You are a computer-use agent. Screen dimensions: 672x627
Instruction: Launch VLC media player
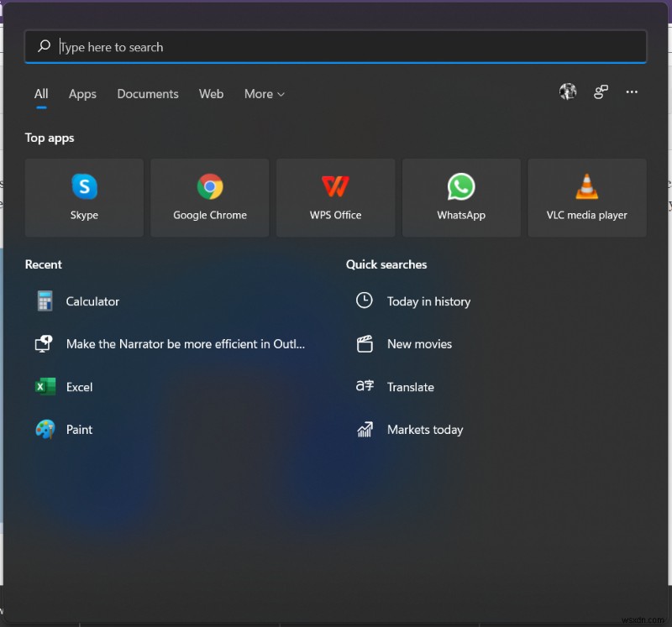point(586,197)
